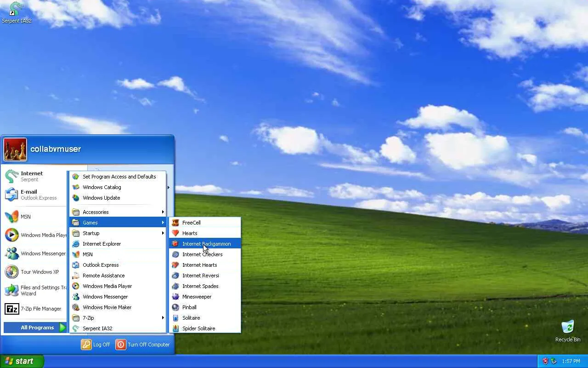
Task: Click the red security shield tray icon
Action: [545, 361]
